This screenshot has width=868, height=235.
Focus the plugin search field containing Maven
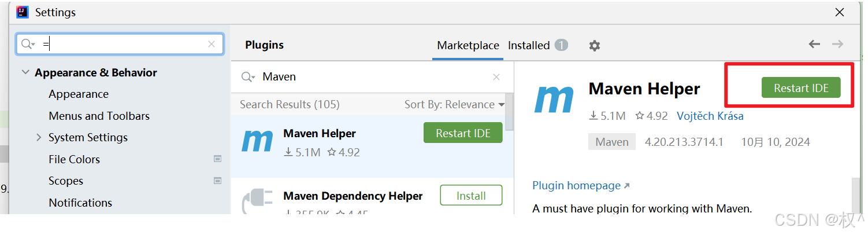point(372,77)
